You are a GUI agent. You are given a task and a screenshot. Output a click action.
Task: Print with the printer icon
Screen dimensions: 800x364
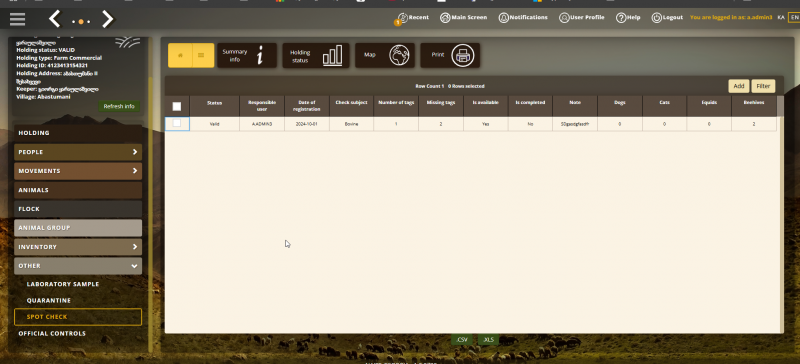point(450,55)
